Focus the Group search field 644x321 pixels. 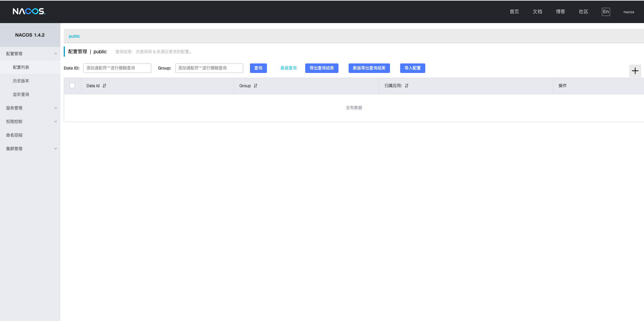click(x=209, y=68)
